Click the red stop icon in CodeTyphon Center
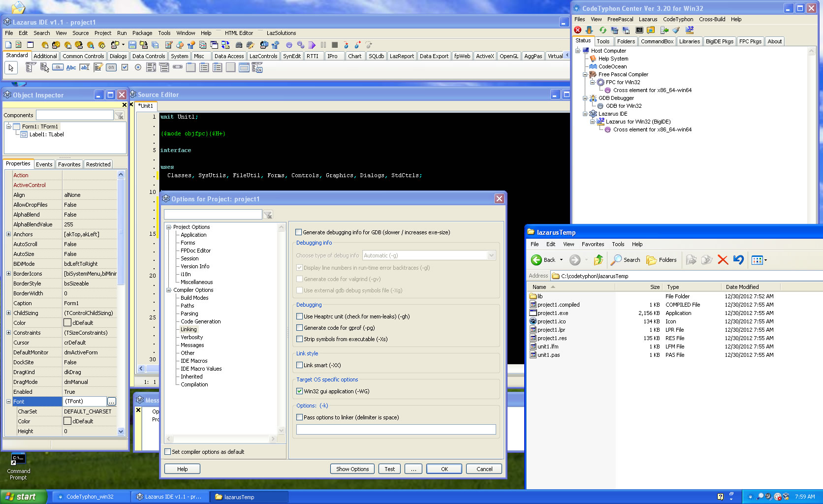The image size is (823, 504). tap(578, 30)
